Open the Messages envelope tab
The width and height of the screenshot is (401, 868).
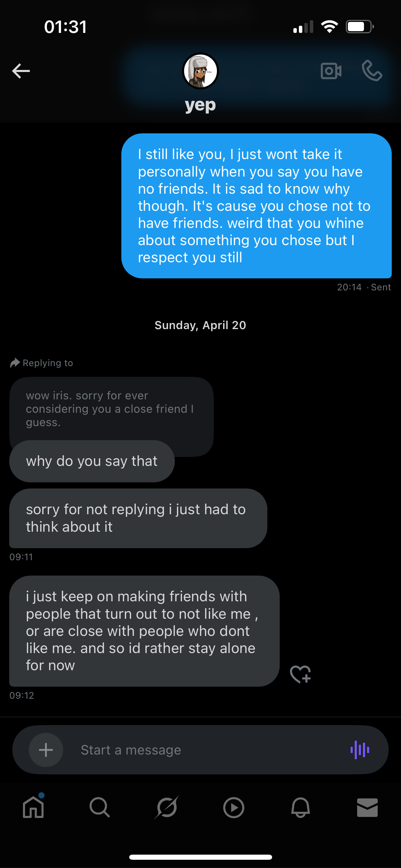click(x=367, y=807)
